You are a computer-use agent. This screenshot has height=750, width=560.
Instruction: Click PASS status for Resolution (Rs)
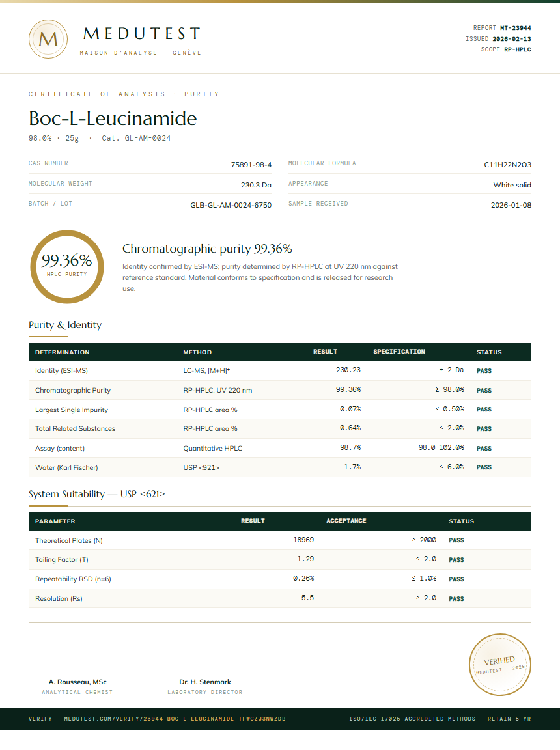click(x=456, y=599)
